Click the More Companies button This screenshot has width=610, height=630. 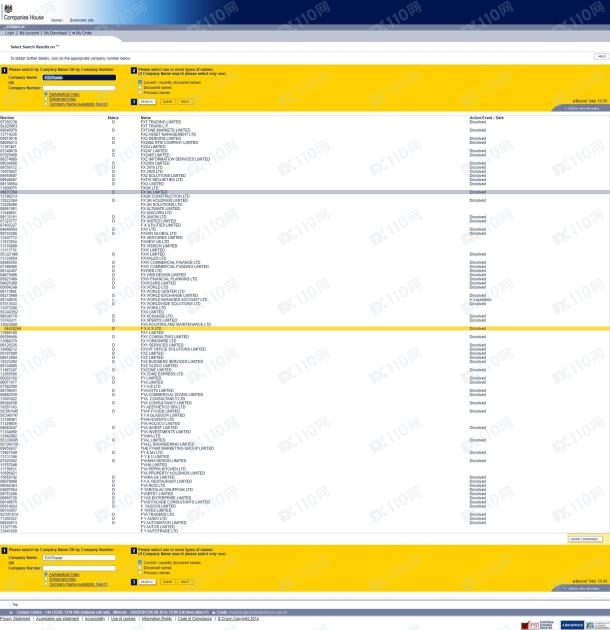[x=585, y=539]
